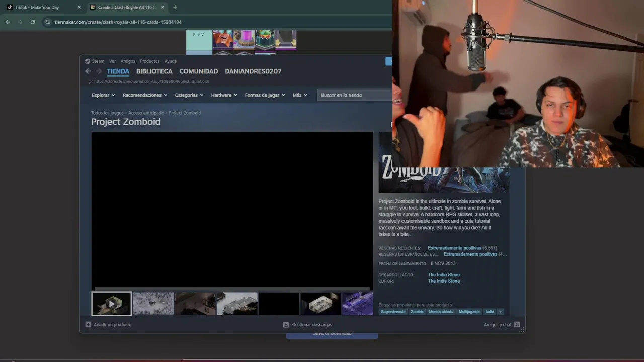Screen dimensions: 644x362
Task: Open the TIENDA section
Action: click(x=118, y=71)
